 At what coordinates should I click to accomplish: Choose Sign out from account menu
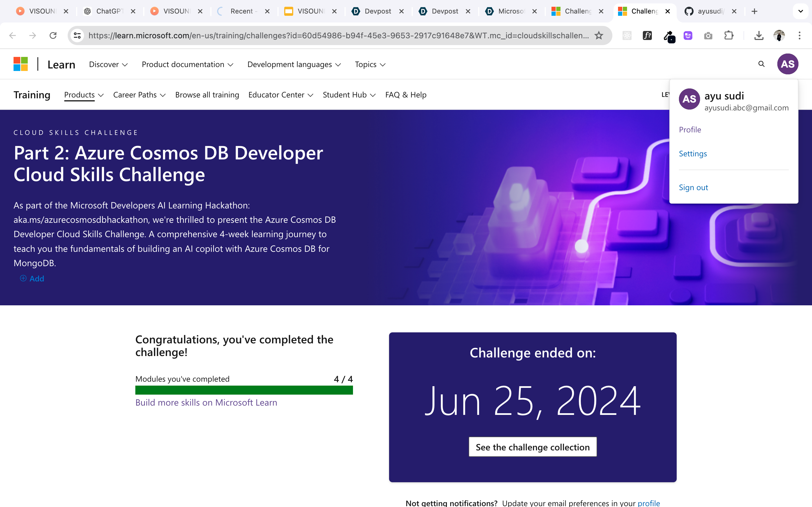693,187
